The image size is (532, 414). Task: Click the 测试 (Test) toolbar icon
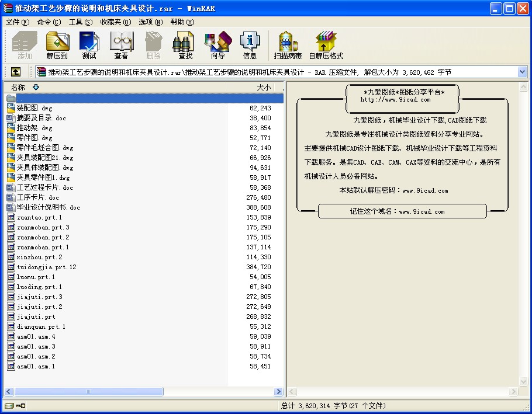[89, 46]
